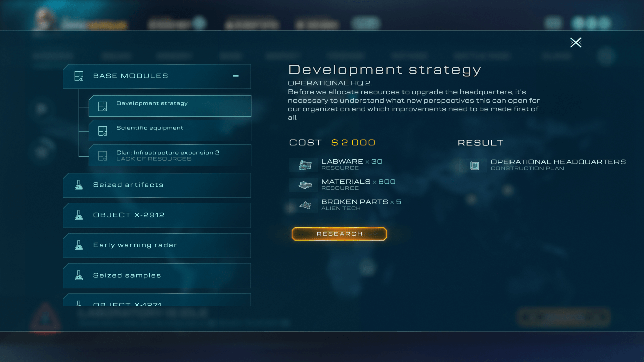
Task: Click the Broken Parts alien tech icon
Action: pos(305,205)
